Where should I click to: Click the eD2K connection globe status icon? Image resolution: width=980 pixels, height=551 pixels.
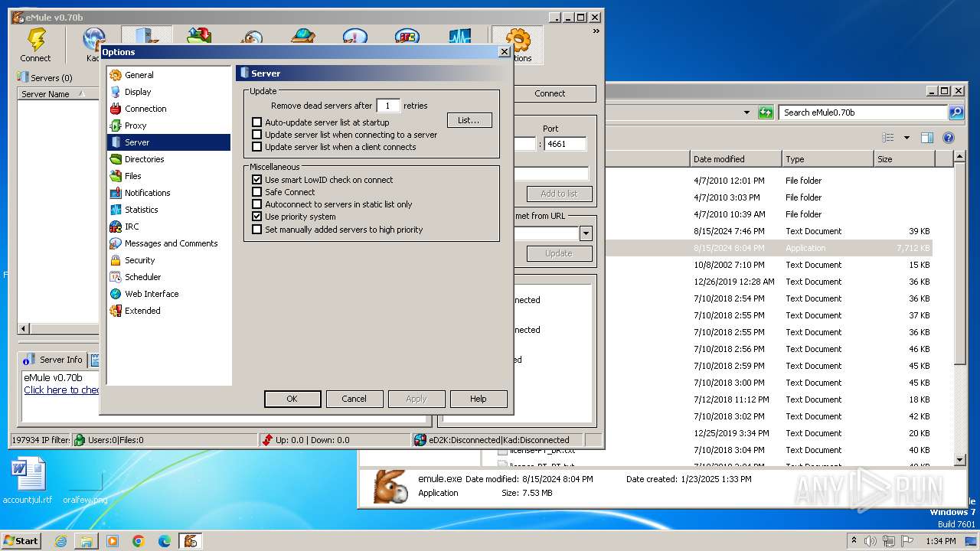click(420, 440)
